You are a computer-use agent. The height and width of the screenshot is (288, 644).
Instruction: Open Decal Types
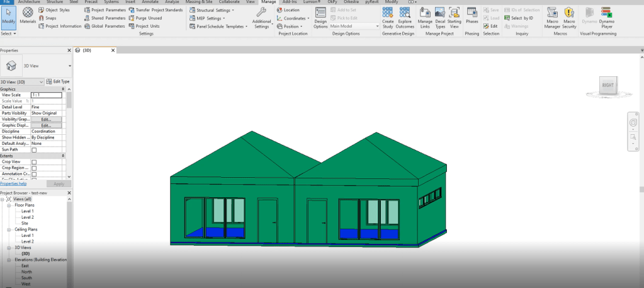[440, 15]
